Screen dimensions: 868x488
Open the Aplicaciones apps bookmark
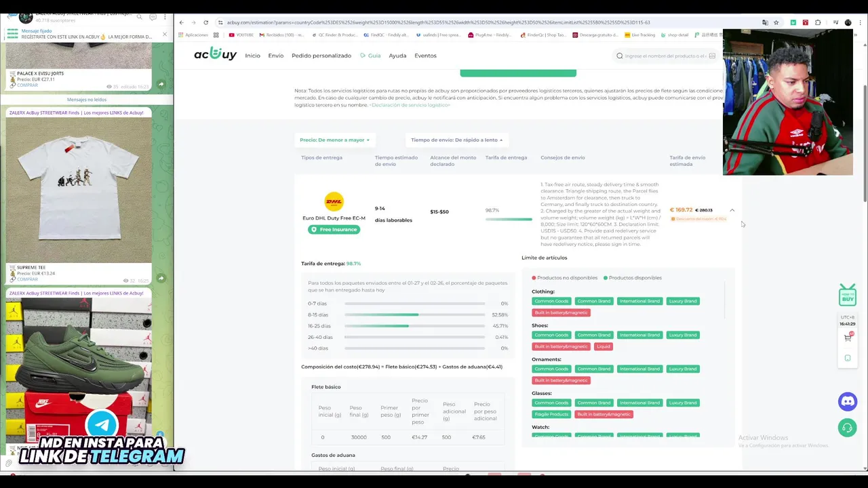click(x=193, y=35)
